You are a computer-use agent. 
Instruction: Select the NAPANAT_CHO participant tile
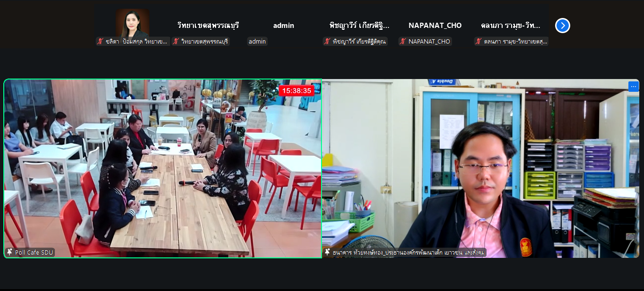pos(435,26)
